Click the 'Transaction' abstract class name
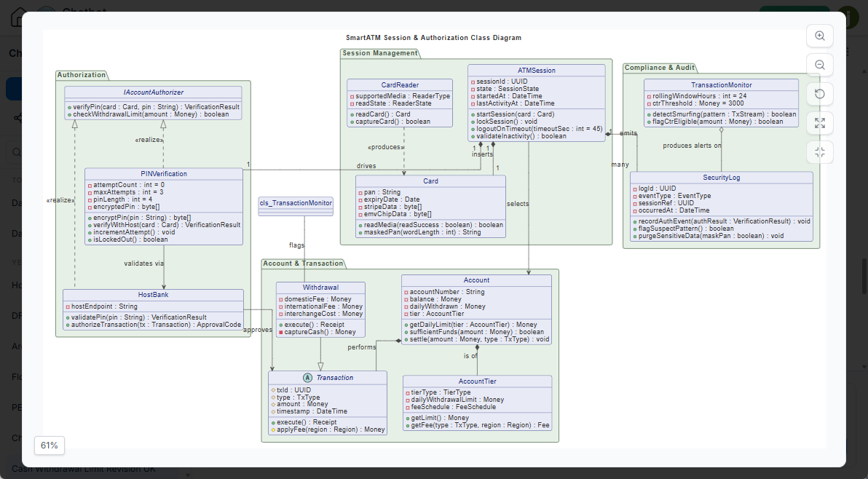868x479 pixels. coord(335,378)
